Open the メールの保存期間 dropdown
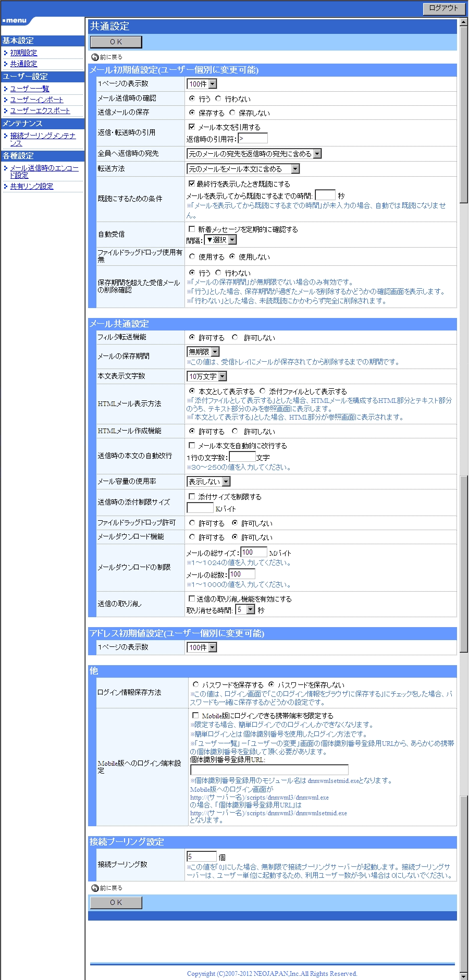Screen dimensions: 469x980 [x=215, y=352]
